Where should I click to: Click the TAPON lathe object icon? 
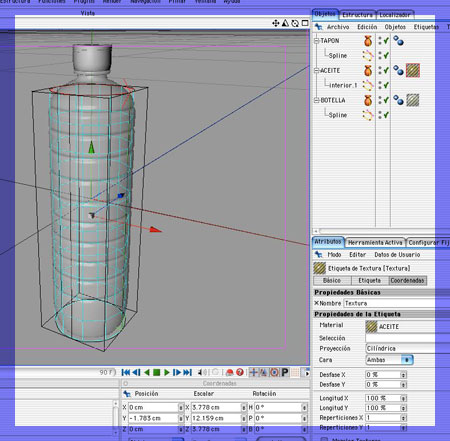pyautogui.click(x=368, y=41)
